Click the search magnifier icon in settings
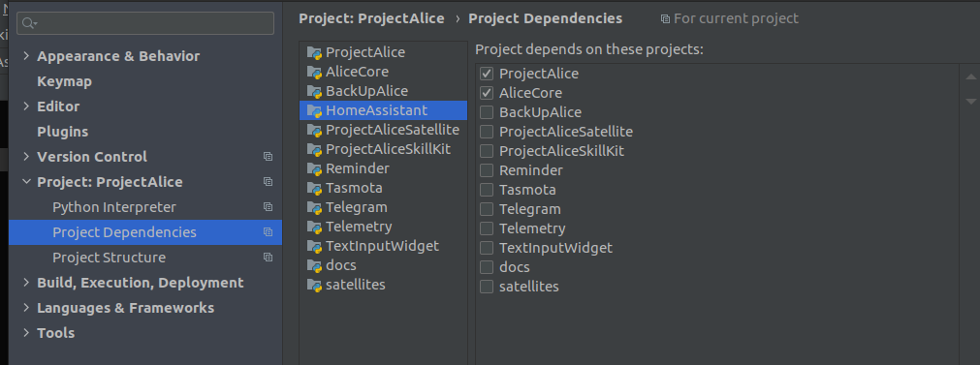This screenshot has width=980, height=365. point(29,23)
